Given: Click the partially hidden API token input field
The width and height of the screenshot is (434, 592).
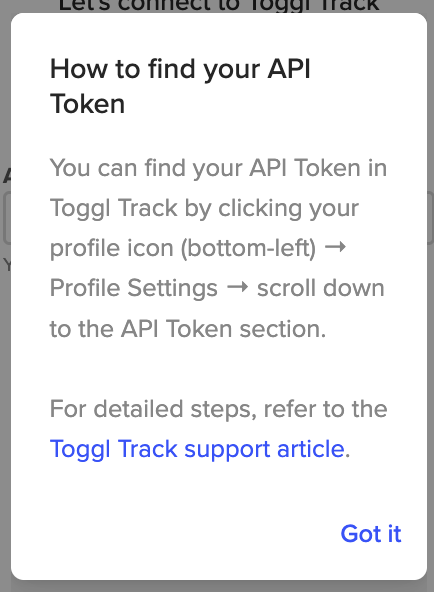Looking at the screenshot, I should (x=7, y=218).
